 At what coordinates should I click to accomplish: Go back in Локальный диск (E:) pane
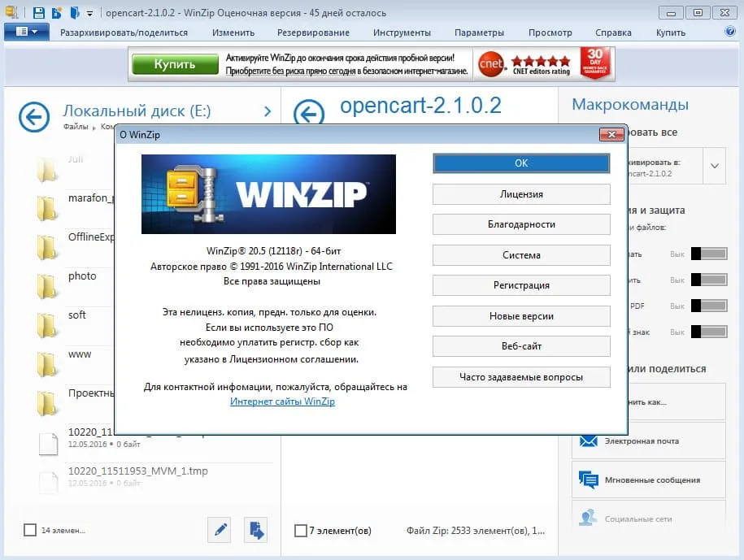pos(34,117)
